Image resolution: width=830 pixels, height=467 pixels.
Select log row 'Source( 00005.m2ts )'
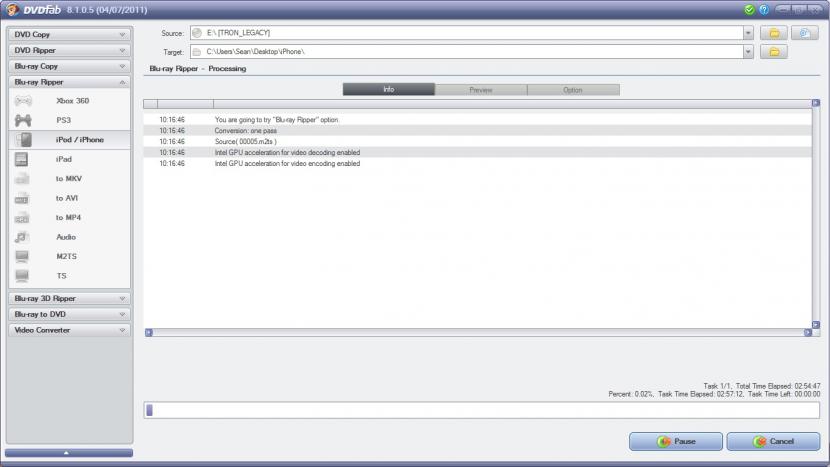477,142
